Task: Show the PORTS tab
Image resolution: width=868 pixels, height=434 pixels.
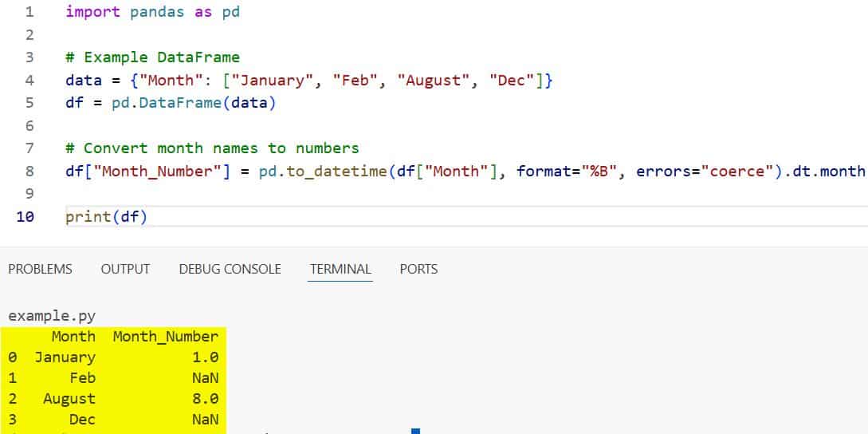Action: pyautogui.click(x=418, y=270)
